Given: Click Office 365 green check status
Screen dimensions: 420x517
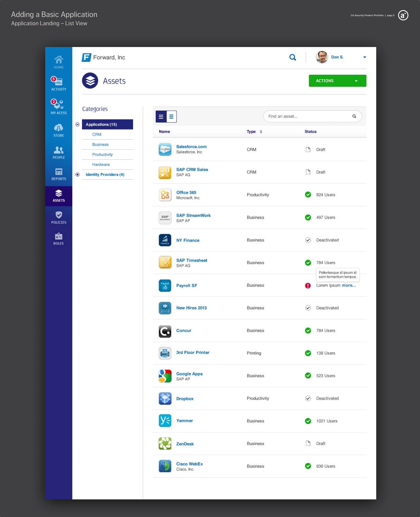Looking at the screenshot, I should pos(308,195).
